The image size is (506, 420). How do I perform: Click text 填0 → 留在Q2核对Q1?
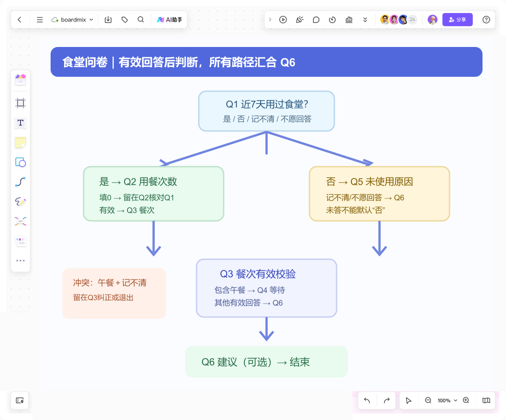pyautogui.click(x=136, y=197)
